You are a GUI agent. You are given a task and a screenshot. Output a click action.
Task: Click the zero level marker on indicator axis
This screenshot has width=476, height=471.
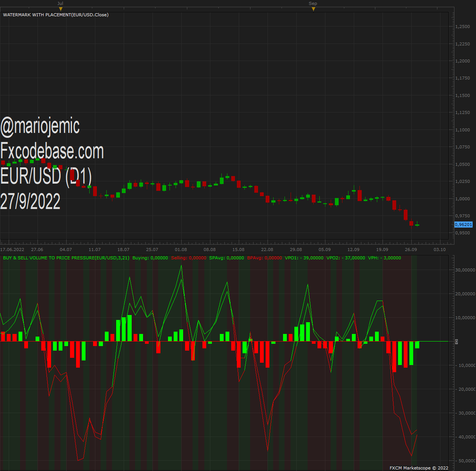pyautogui.click(x=456, y=342)
